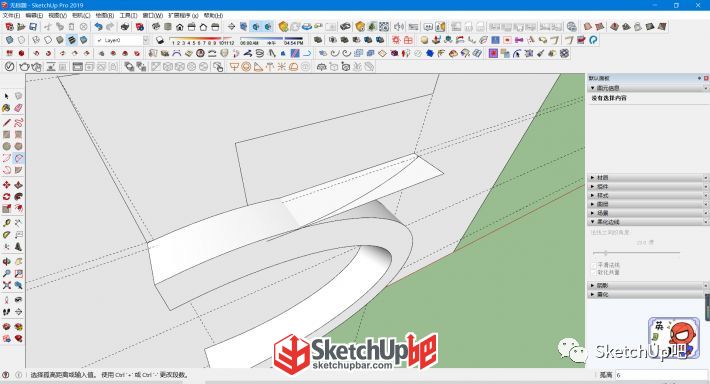Choose the Move tool with red arrows
This screenshot has width=710, height=384.
(x=6, y=185)
